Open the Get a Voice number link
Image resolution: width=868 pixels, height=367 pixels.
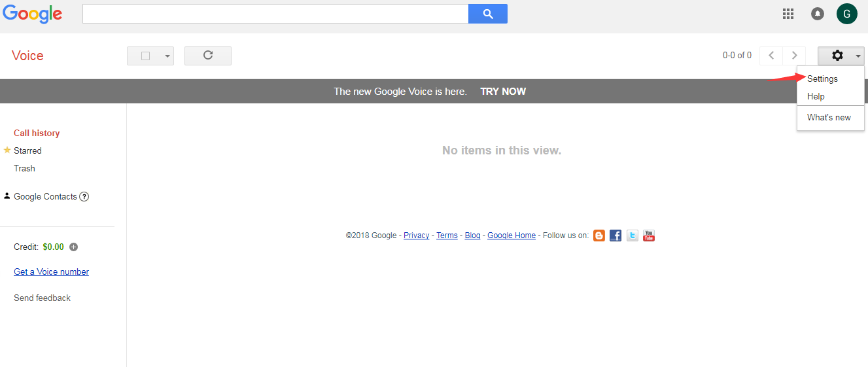51,271
